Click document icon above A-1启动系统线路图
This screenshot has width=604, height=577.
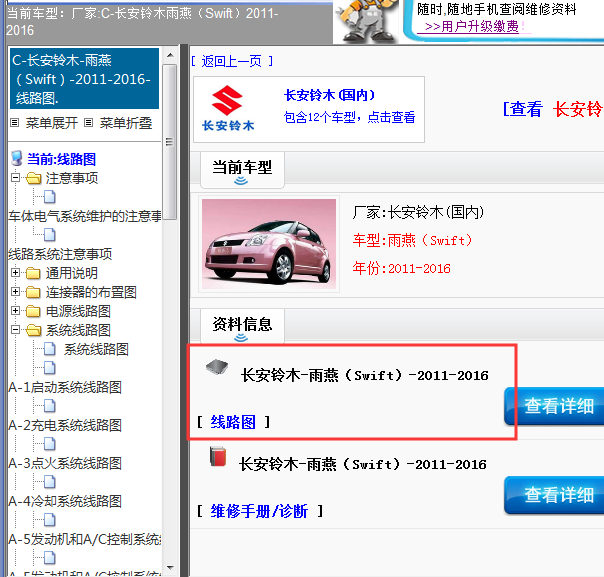coord(50,368)
